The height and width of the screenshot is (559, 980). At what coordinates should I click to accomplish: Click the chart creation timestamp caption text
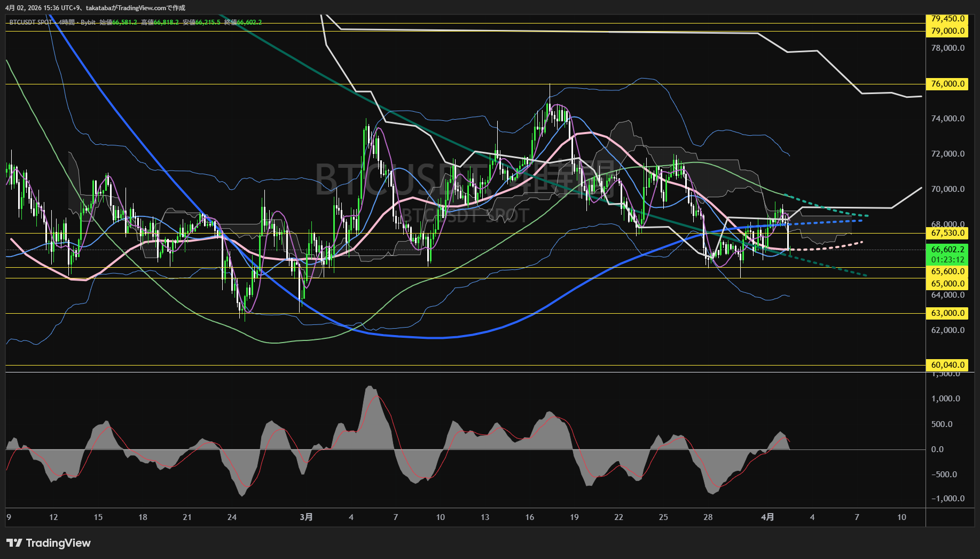click(x=96, y=7)
